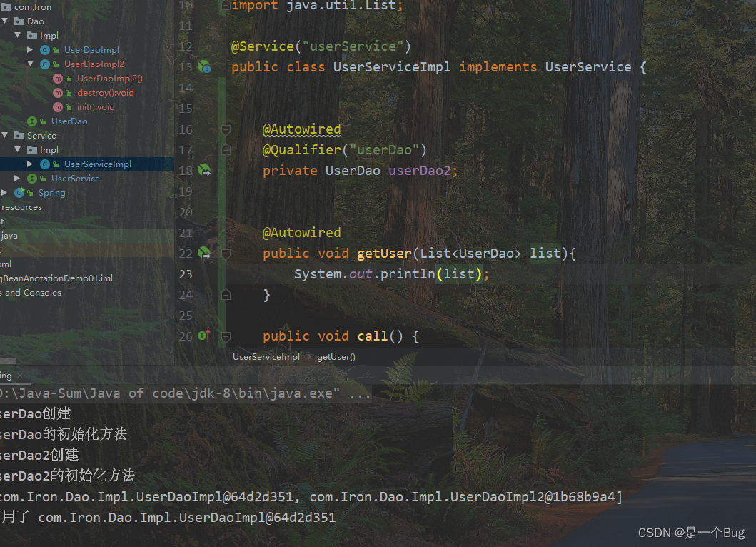Click the println call on line 23
Image resolution: width=756 pixels, height=547 pixels.
(x=408, y=274)
